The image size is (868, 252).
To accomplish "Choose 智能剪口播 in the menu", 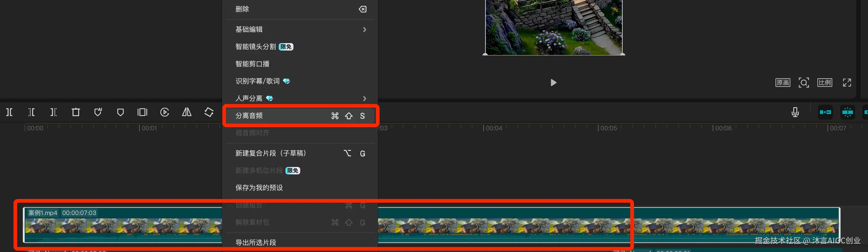I will pyautogui.click(x=300, y=64).
